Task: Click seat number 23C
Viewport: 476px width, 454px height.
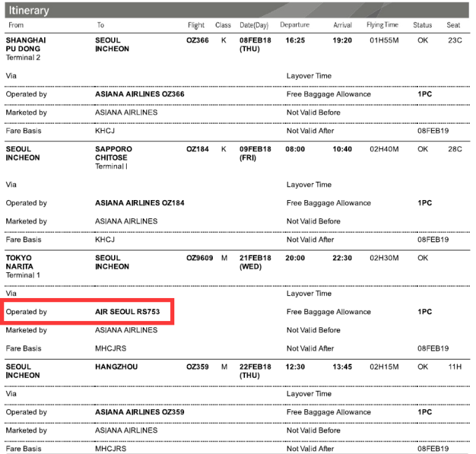Action: click(x=454, y=41)
